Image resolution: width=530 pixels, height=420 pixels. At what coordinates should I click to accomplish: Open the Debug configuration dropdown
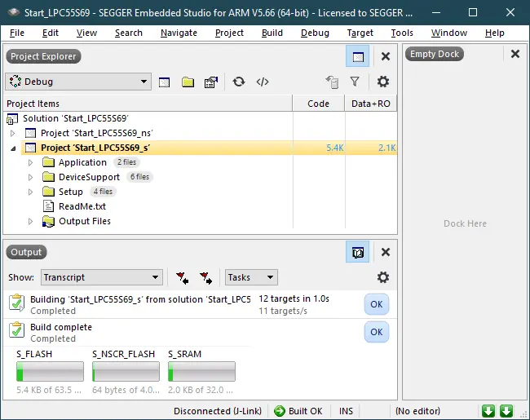point(77,82)
